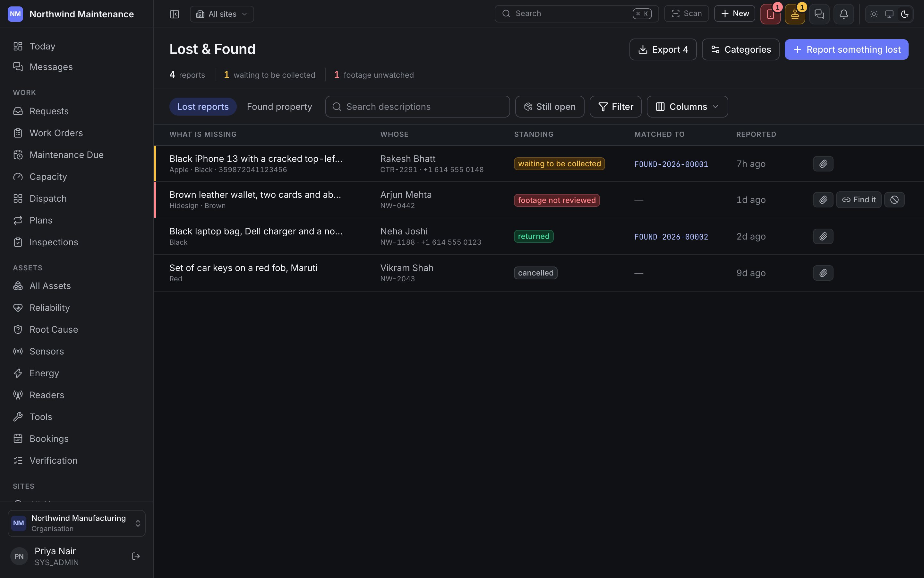
Task: Open Maintenance Due page
Action: coord(76,155)
